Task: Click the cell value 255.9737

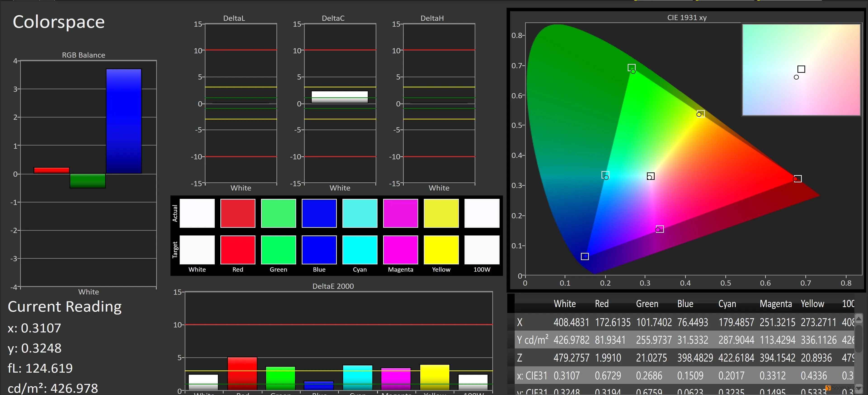Action: point(654,340)
